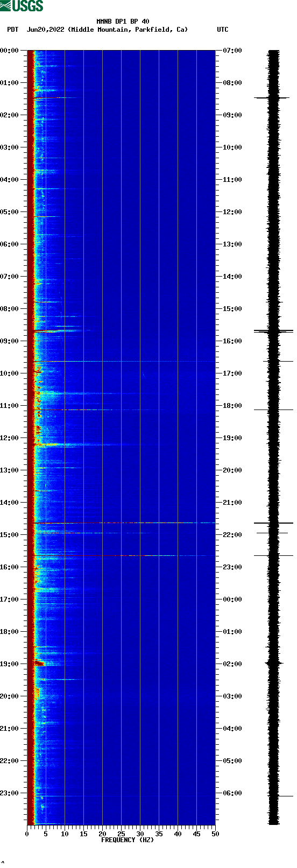Click the "35" frequency axis tick label
The width and height of the screenshot is (297, 868).
(159, 834)
